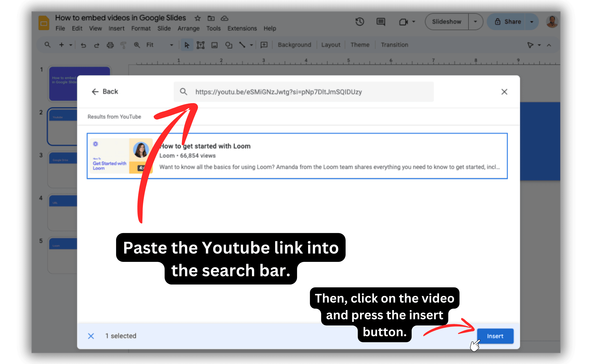Click the Text box tool icon

(x=201, y=45)
